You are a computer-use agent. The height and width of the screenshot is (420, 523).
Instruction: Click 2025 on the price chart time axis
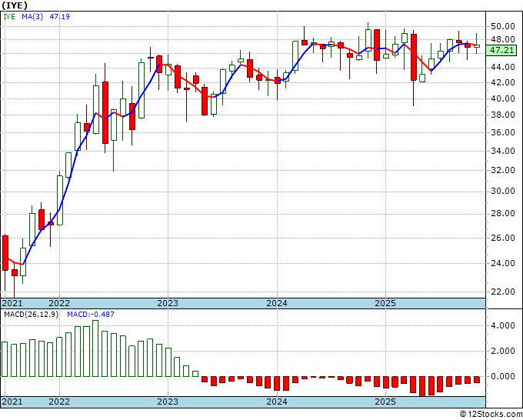pyautogui.click(x=385, y=303)
